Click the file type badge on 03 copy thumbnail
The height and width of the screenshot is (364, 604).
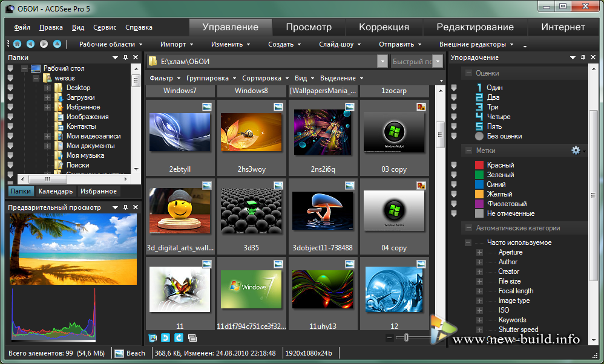pyautogui.click(x=421, y=106)
